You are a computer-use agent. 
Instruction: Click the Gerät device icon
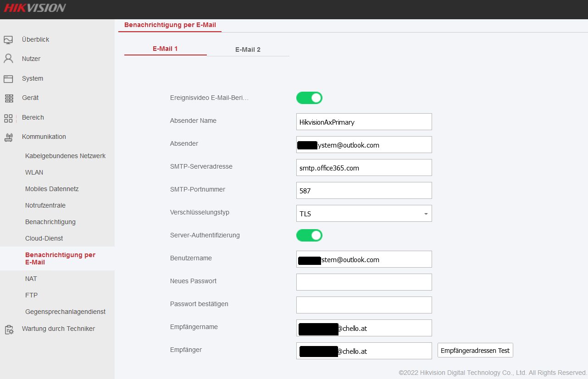[x=8, y=98]
